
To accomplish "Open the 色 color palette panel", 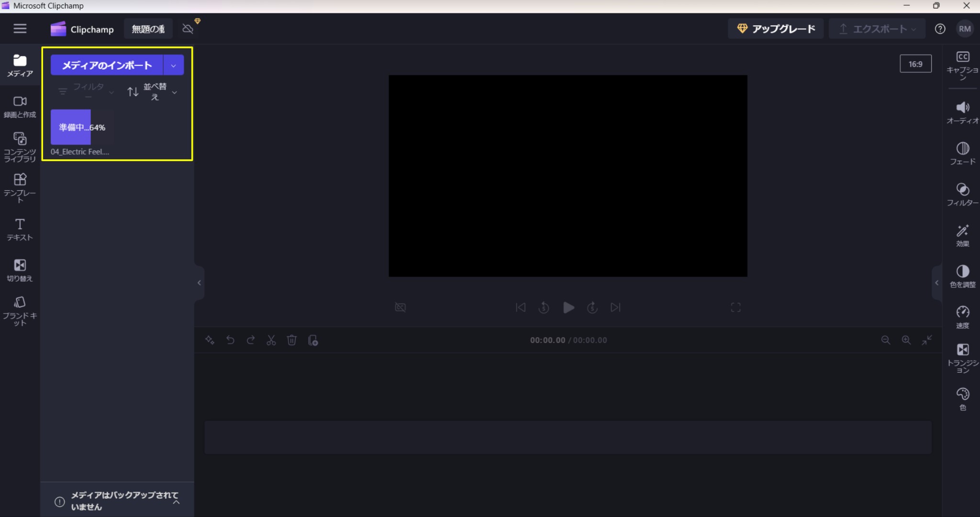I will coord(962,399).
